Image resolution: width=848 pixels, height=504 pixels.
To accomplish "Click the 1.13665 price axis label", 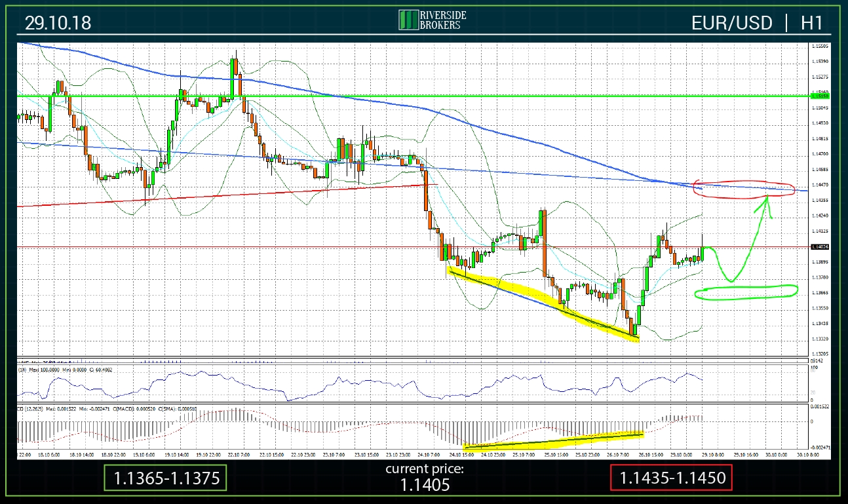I will 820,292.
